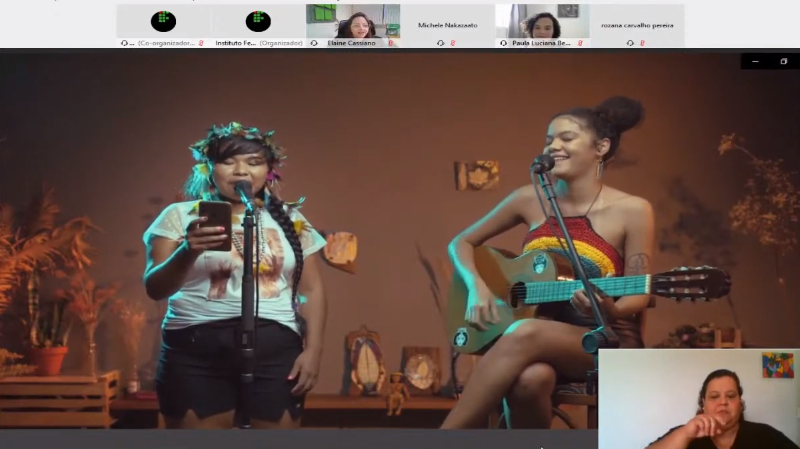The image size is (800, 449).
Task: Click the Instituto Fe... name label
Action: coord(236,43)
